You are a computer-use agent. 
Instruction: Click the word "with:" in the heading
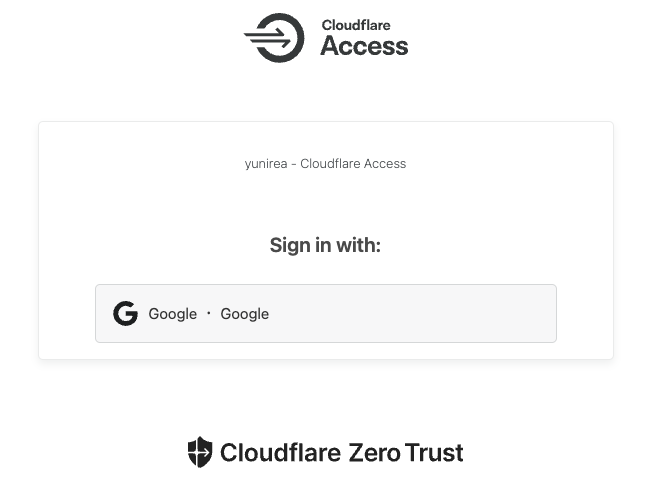(x=358, y=245)
